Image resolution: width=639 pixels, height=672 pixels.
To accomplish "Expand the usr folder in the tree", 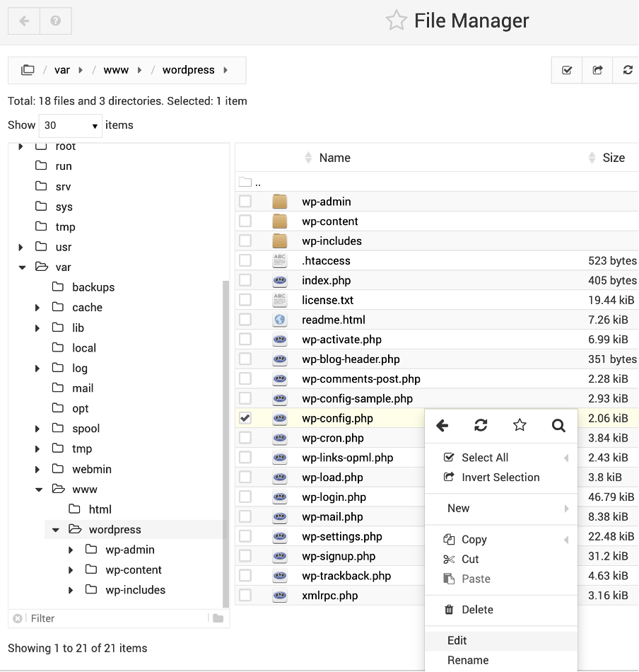I will (x=20, y=248).
